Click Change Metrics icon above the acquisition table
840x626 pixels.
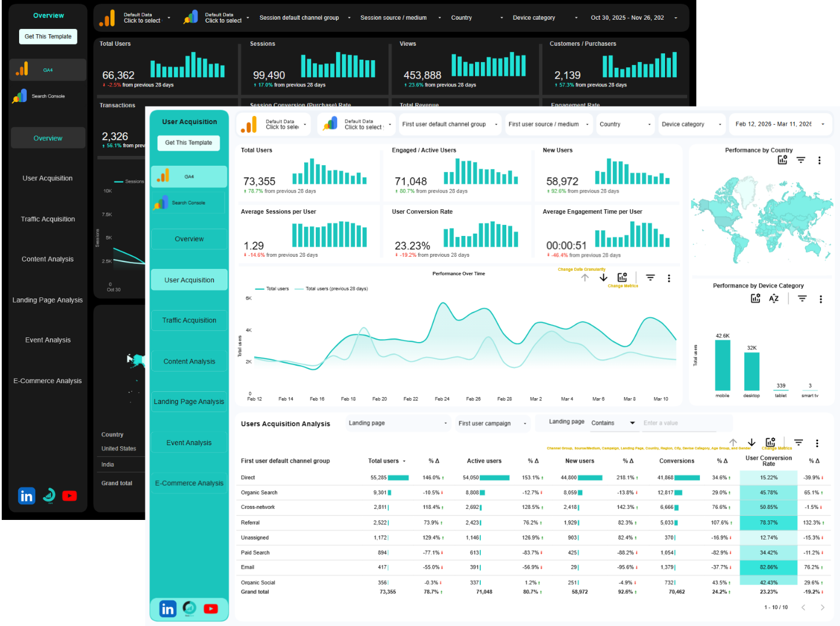point(770,442)
